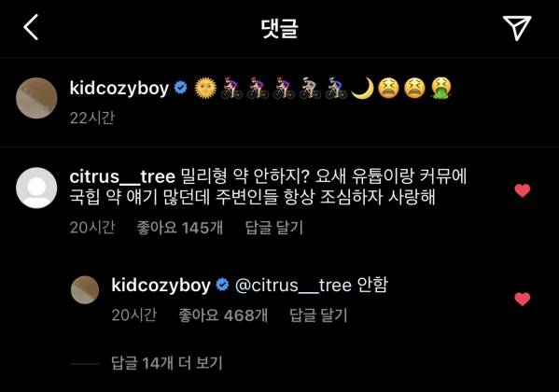This screenshot has height=392, width=559.
Task: Open kidcozyboy's profile picture in caption
Action: click(36, 98)
